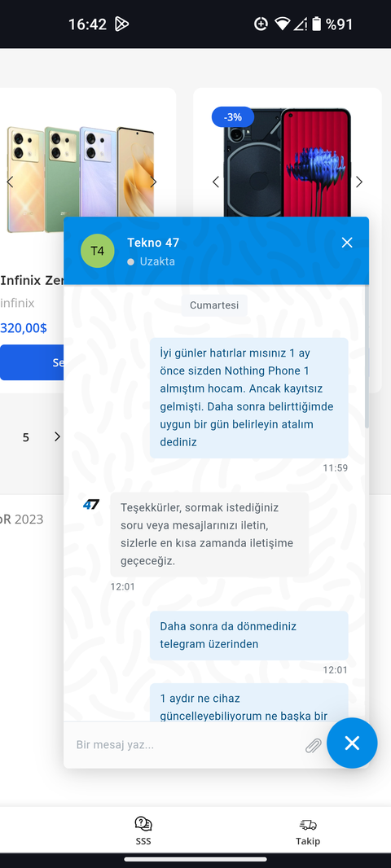Tap the auto-reply starting 'Teşekkürler, sormak istediğiniz'

tap(209, 534)
